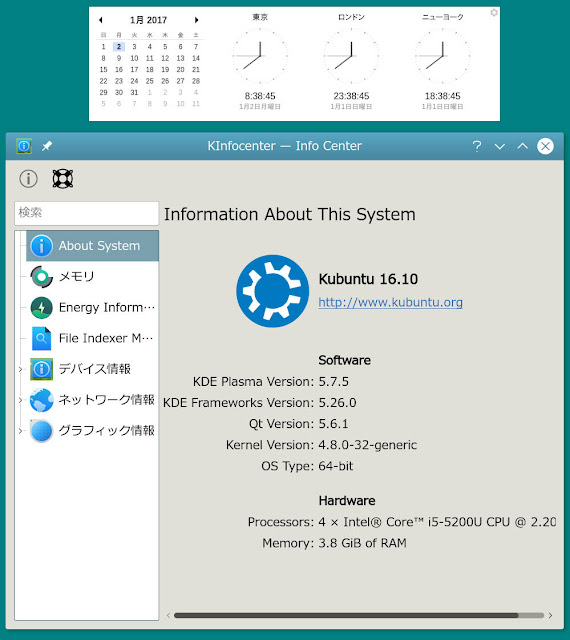Screen dimensions: 570x640
Task: Click the Kernel Version 4.8.0-32-generic text
Action: [368, 445]
